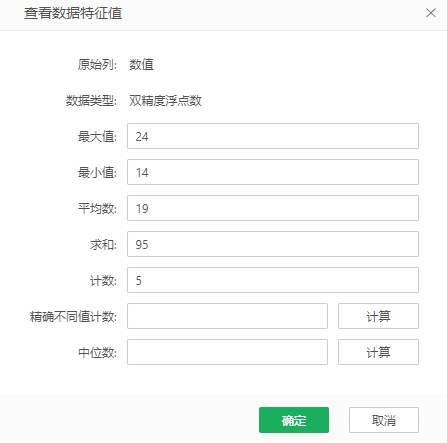Click the 查看数据特征值 dialog title
This screenshot has height=443, width=447.
73,13
